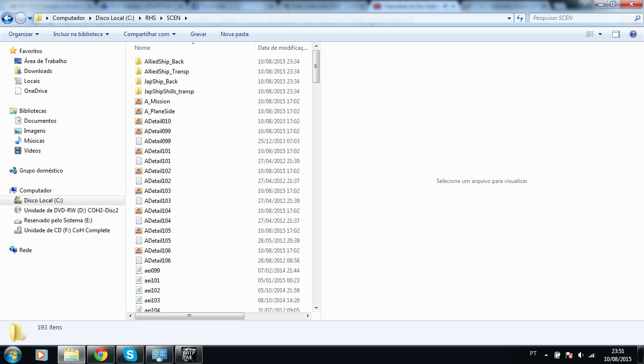Open the Organizar dropdown menu

pos(24,34)
